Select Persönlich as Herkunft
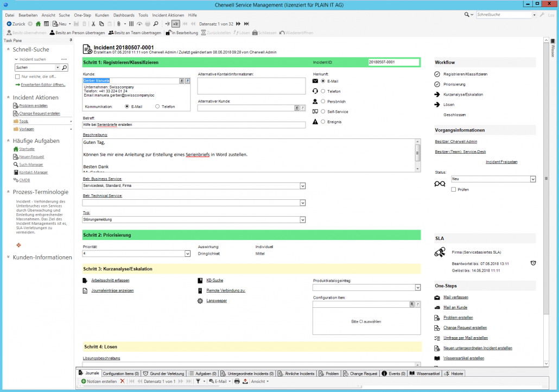Image resolution: width=559 pixels, height=392 pixels. click(x=323, y=102)
